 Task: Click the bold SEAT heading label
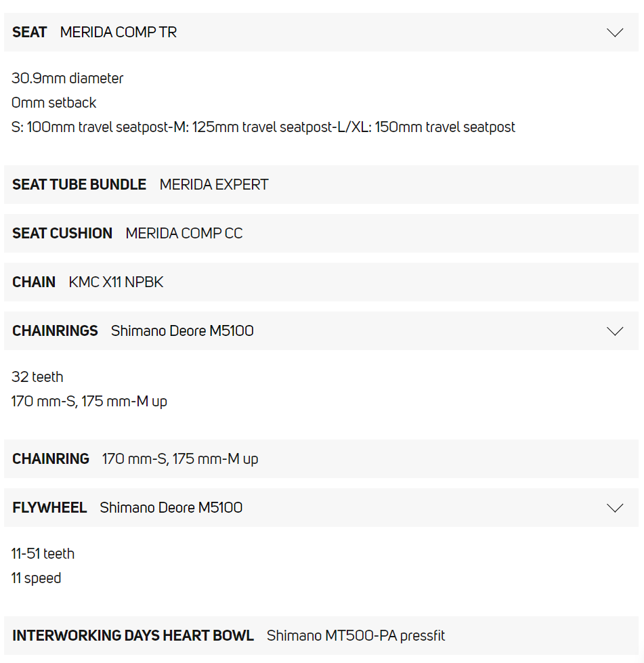coord(30,33)
